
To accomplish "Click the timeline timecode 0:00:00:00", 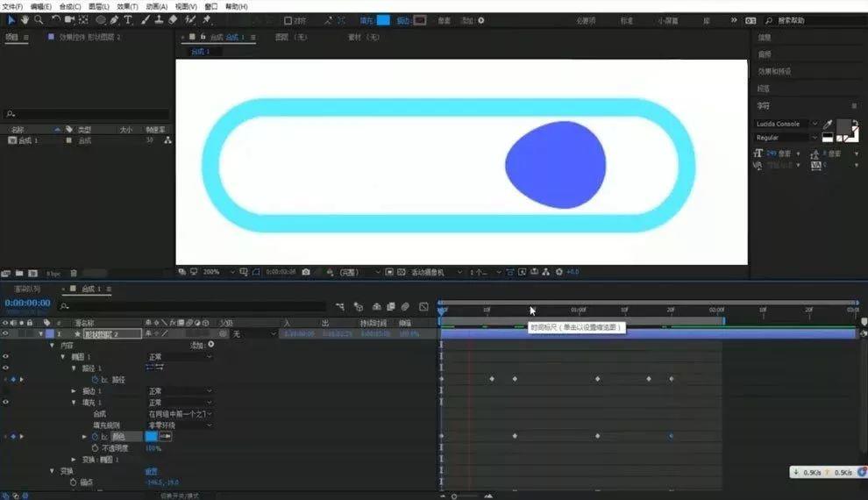I will 28,303.
